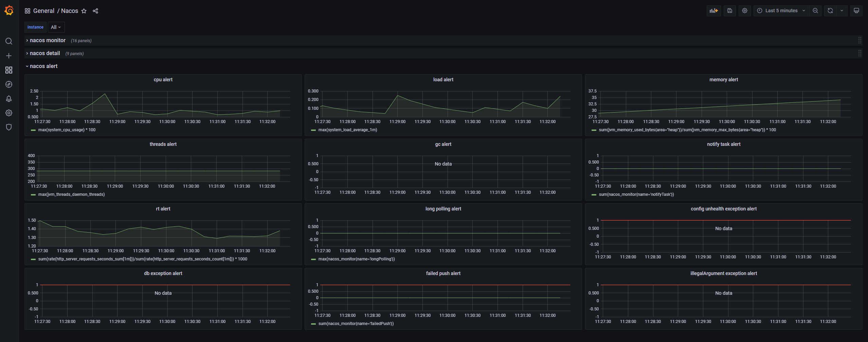Click the No data text in gc alert
Viewport: 868px width, 342px height.
(443, 164)
